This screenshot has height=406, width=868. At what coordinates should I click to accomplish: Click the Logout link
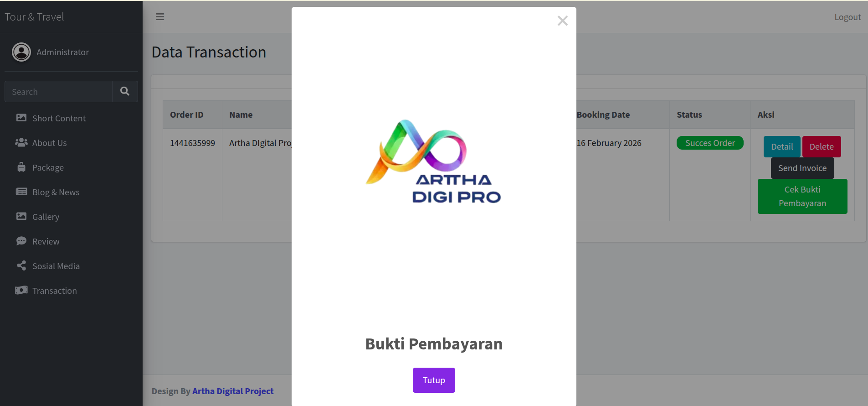(847, 17)
